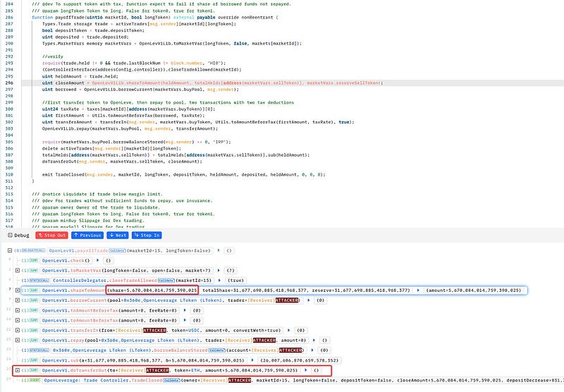Expand the repay call node
This screenshot has height=392, width=564.
point(17,340)
